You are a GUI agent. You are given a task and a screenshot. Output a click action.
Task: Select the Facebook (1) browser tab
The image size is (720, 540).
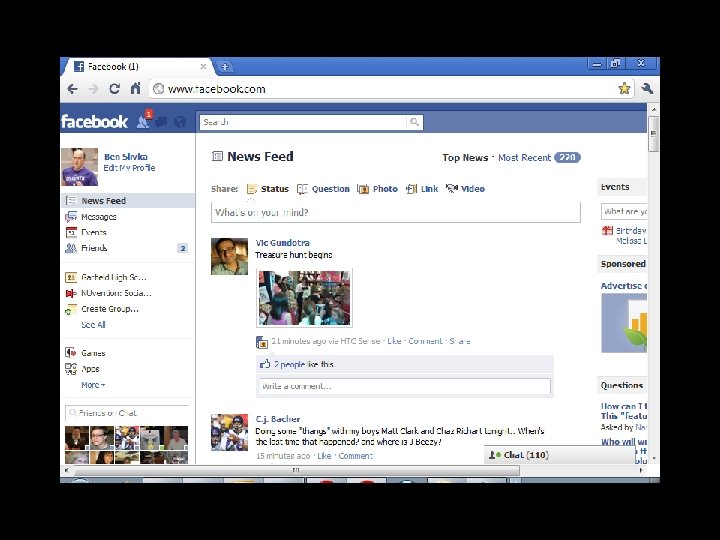[x=138, y=67]
